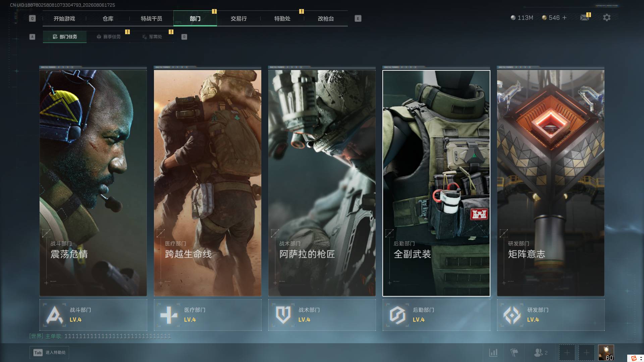
Task: Select the 部门 tab
Action: 195,19
